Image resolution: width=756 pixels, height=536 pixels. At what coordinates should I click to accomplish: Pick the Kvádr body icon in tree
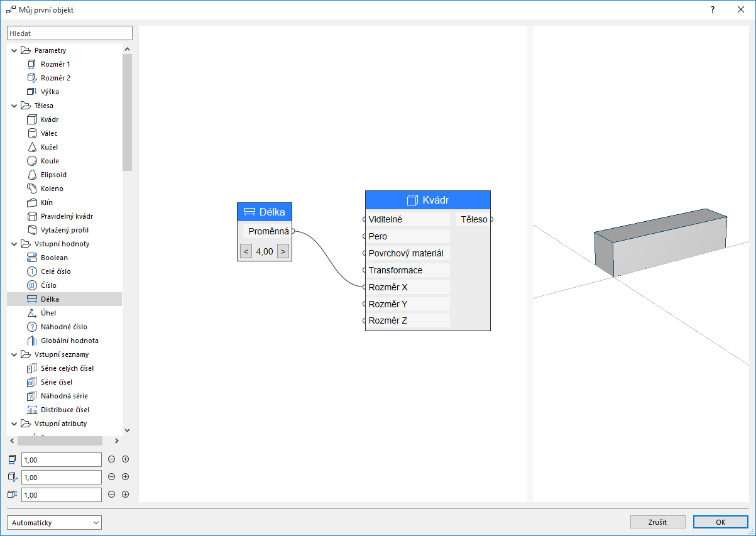click(x=32, y=119)
